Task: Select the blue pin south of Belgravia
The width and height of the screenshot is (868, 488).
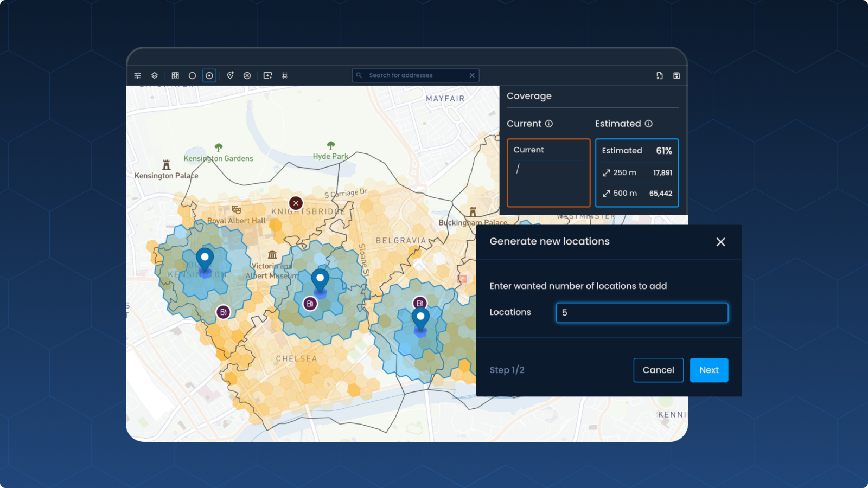Action: (420, 320)
